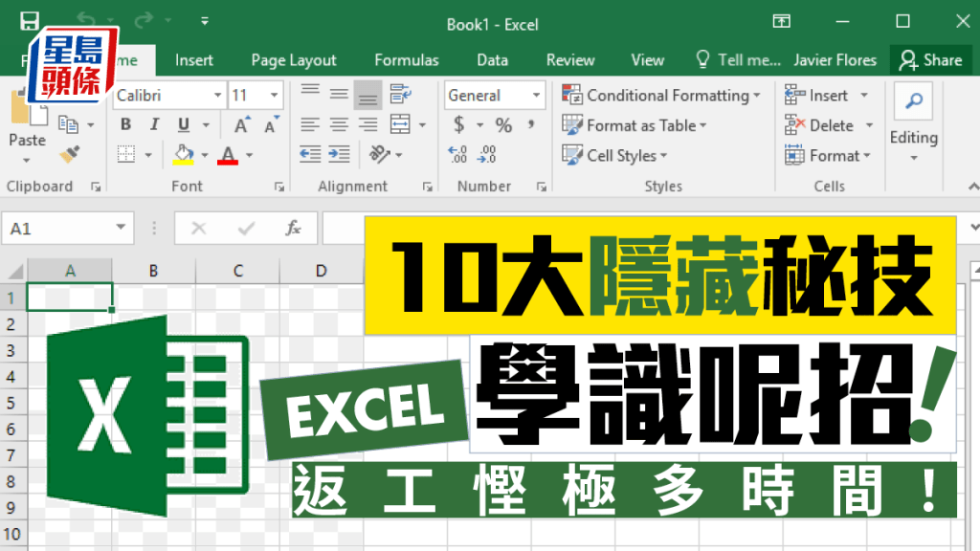Click the Decrease Decimal icon
The image size is (980, 551).
486,154
